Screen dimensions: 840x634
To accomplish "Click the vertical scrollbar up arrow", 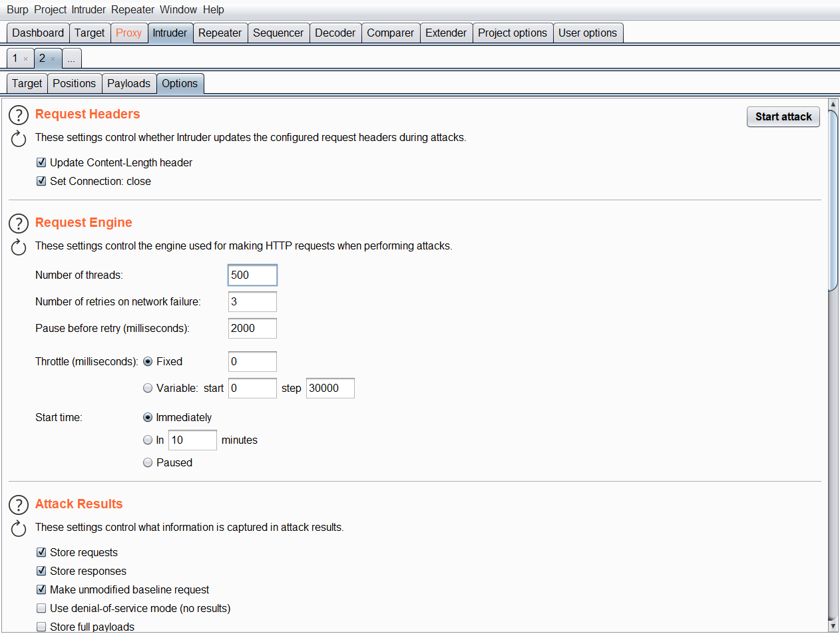I will click(833, 104).
